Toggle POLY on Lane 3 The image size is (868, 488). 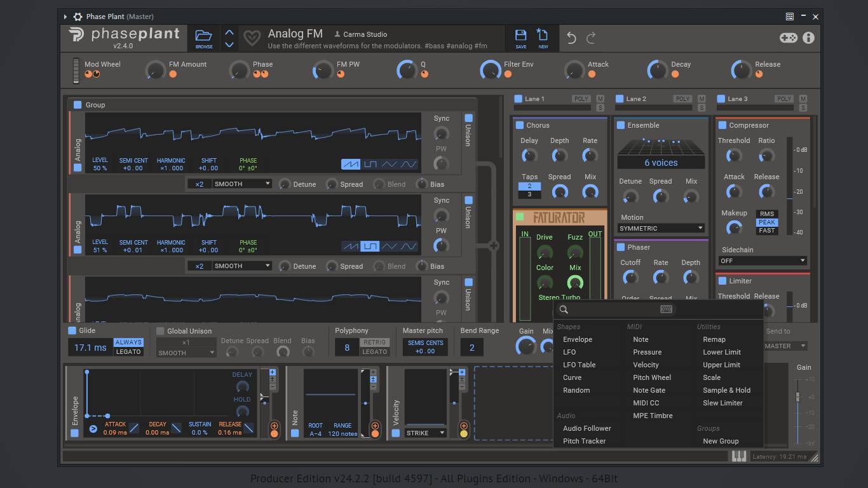click(784, 99)
